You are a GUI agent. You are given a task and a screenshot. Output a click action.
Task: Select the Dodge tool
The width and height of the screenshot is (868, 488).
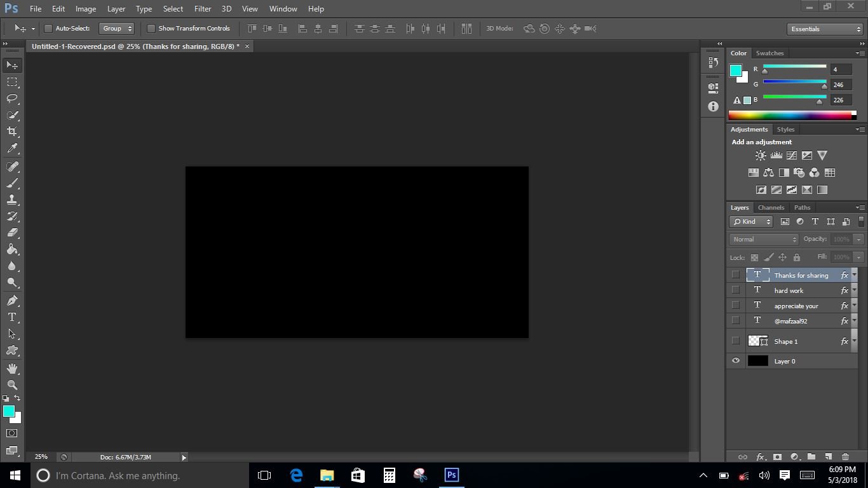click(12, 282)
